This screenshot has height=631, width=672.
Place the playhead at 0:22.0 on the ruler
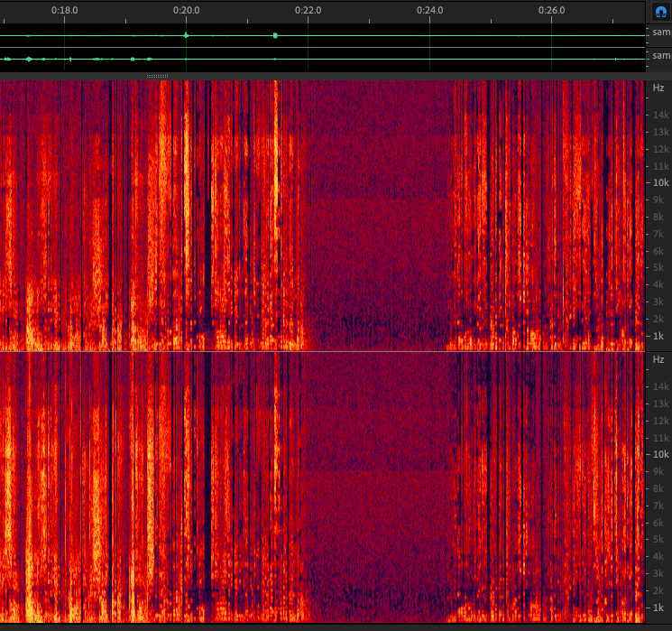pos(308,11)
